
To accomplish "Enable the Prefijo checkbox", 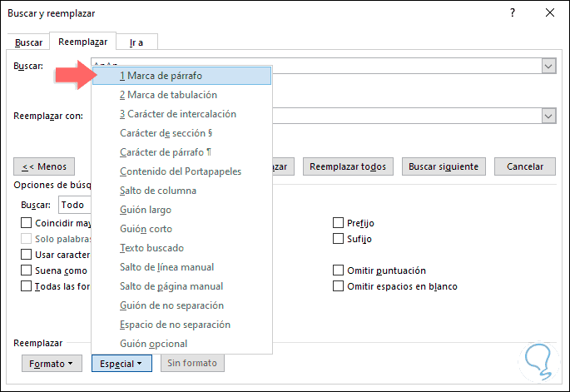I will pos(339,223).
